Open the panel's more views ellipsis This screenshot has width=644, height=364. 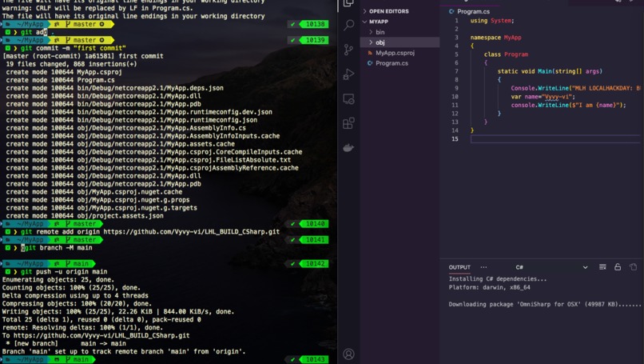[484, 267]
